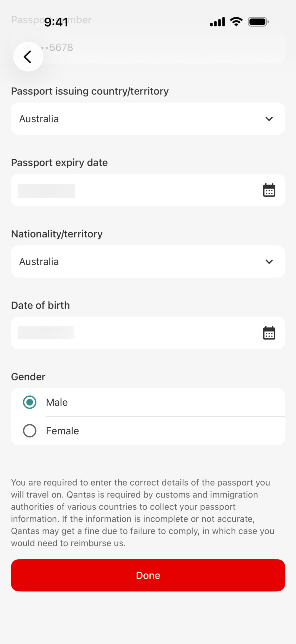
Task: Tap the "Male" gender option label
Action: point(57,403)
